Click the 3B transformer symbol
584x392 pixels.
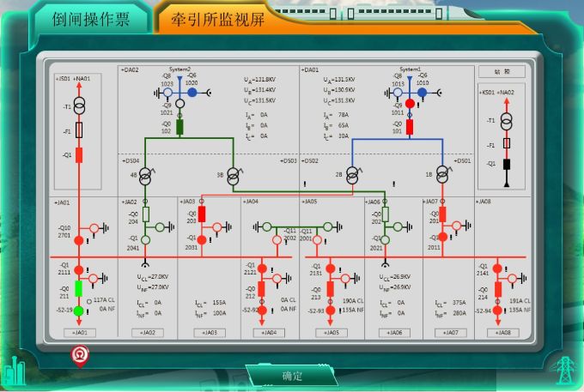(232, 175)
